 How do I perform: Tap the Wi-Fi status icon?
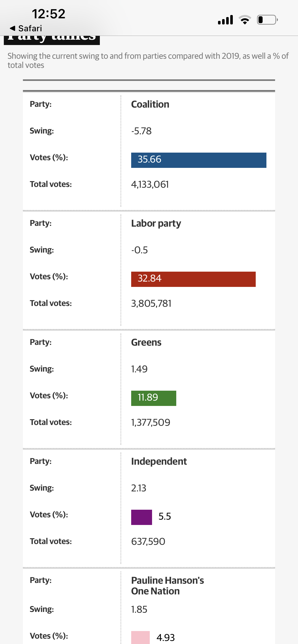pyautogui.click(x=245, y=20)
